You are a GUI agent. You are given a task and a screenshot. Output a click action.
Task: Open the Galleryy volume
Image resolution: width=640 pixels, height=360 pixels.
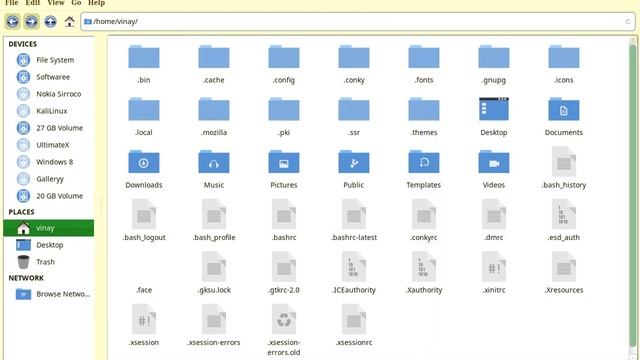tap(49, 179)
